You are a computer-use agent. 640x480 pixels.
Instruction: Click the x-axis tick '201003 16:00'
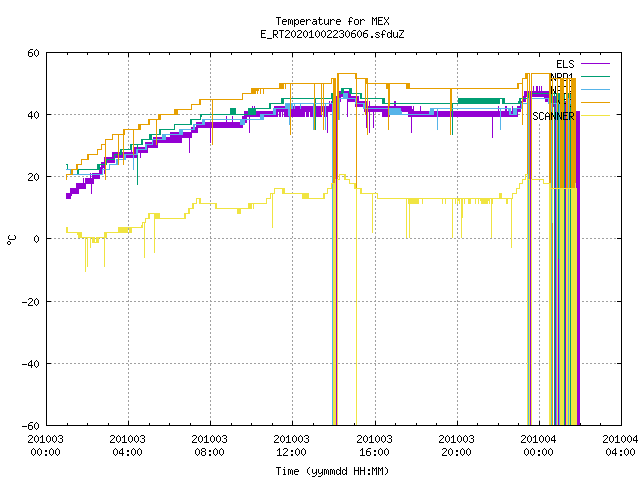(374, 446)
